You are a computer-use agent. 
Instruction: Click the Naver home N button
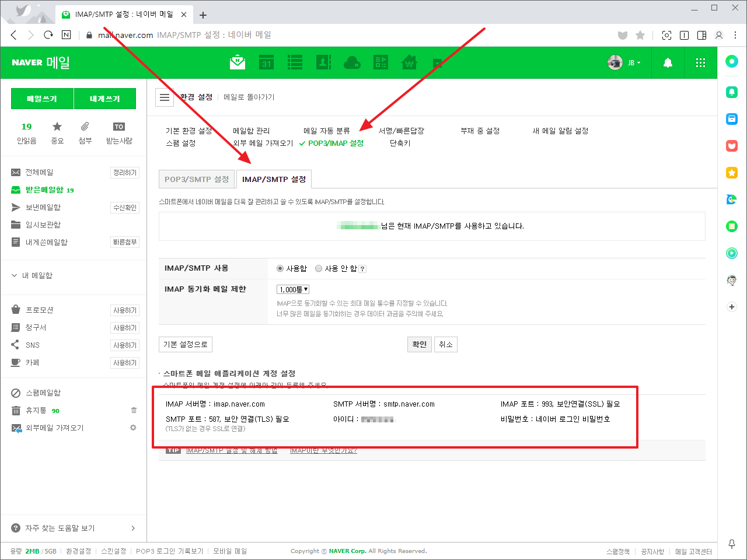pyautogui.click(x=66, y=35)
